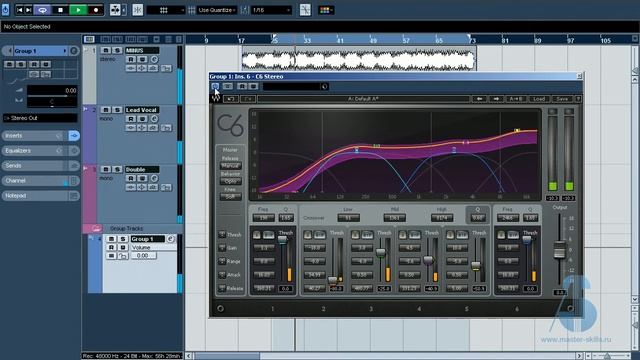Enable read automation on Lead Vocal track
This screenshot has height=360, width=640.
(131, 119)
